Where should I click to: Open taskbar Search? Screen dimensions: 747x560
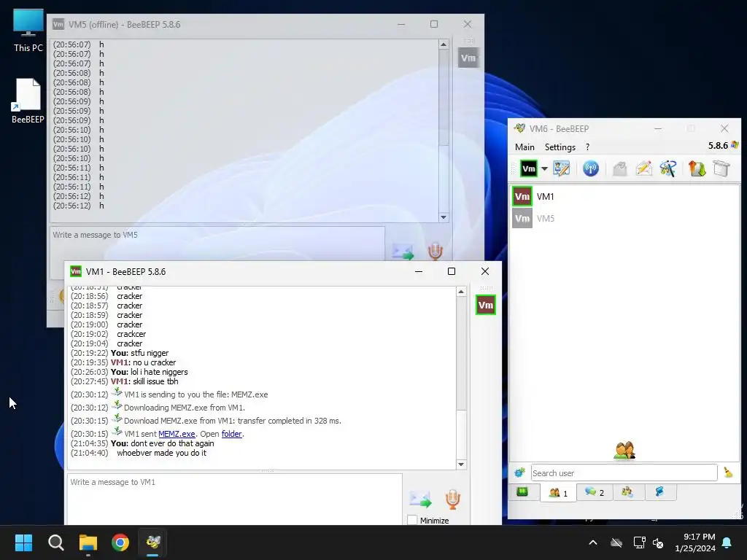coord(55,542)
